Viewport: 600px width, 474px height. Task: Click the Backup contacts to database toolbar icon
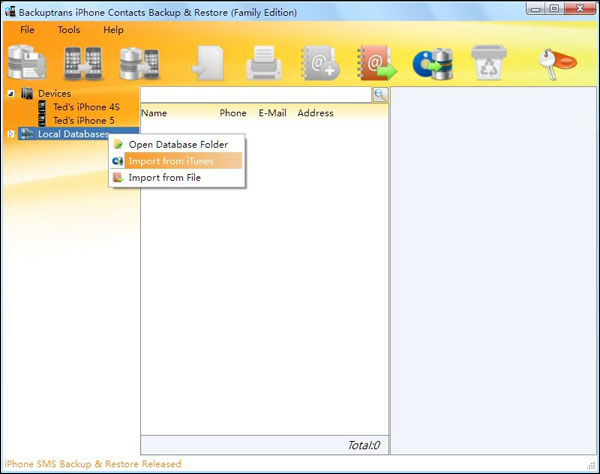point(27,62)
